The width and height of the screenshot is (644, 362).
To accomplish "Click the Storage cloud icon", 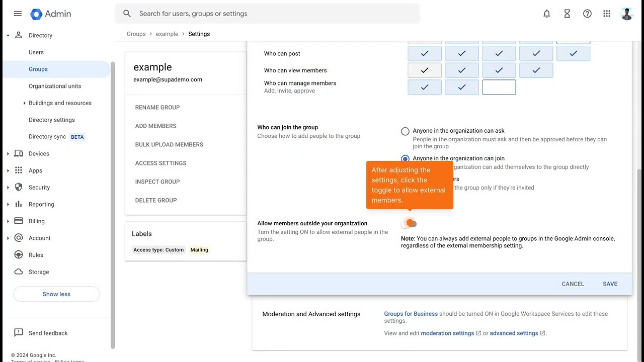I will click(19, 271).
